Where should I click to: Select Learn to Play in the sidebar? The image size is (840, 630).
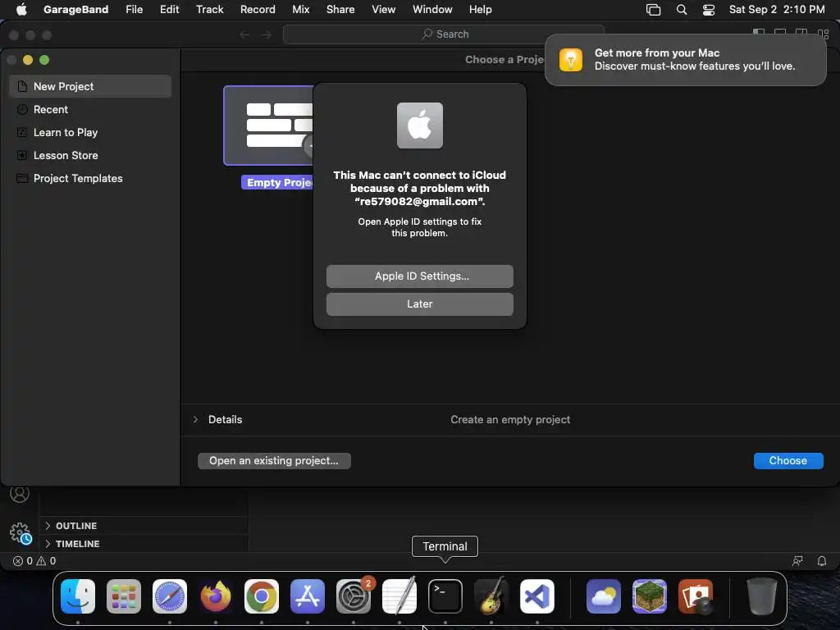tap(90, 132)
